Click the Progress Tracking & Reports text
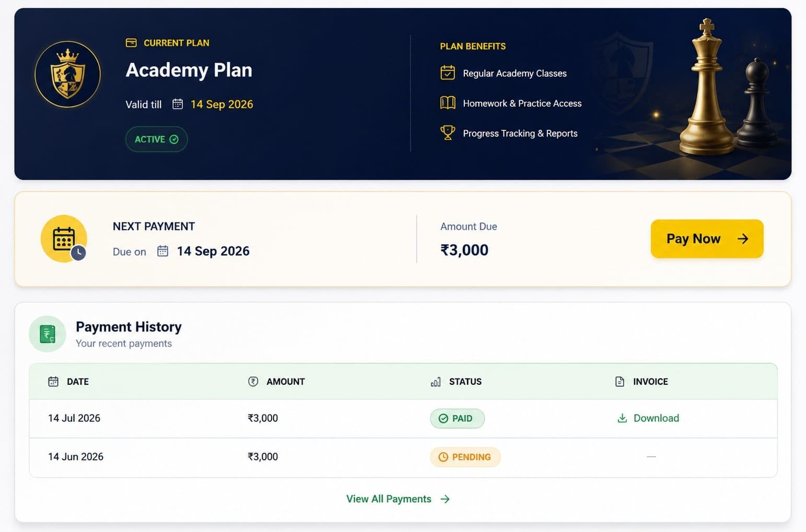Screen dimensions: 806x532 (x=520, y=134)
